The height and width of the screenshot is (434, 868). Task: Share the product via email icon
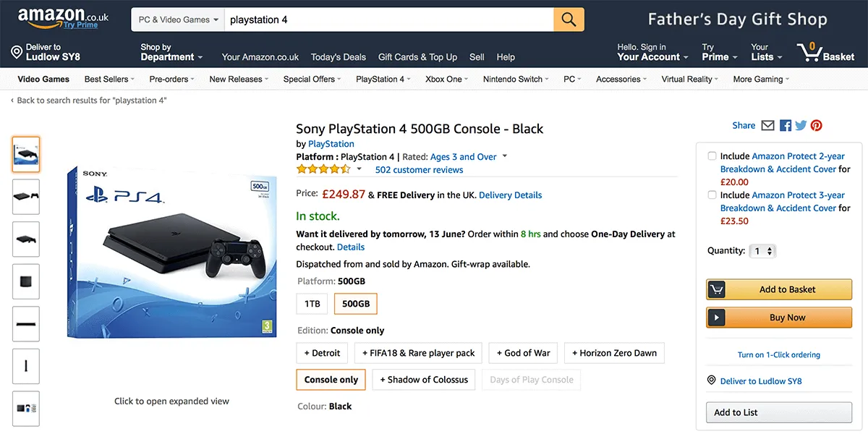pyautogui.click(x=767, y=125)
